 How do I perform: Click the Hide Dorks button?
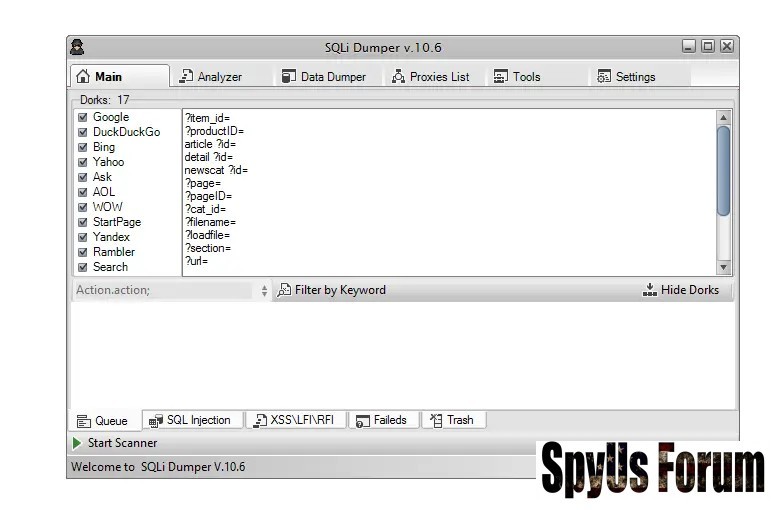(681, 290)
